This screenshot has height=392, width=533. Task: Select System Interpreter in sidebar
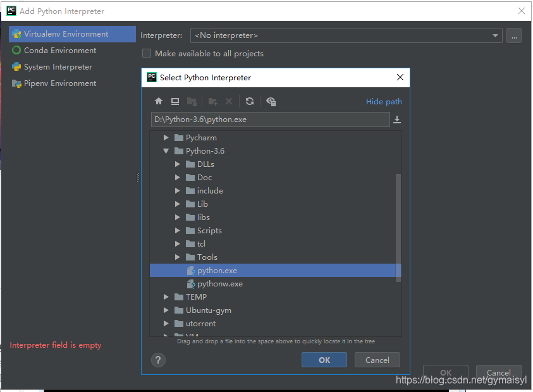click(72, 66)
